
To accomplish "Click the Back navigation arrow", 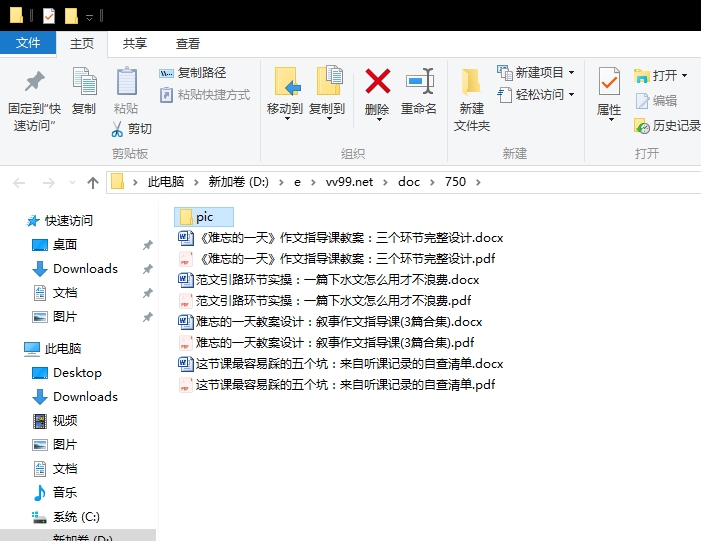I will [x=19, y=182].
